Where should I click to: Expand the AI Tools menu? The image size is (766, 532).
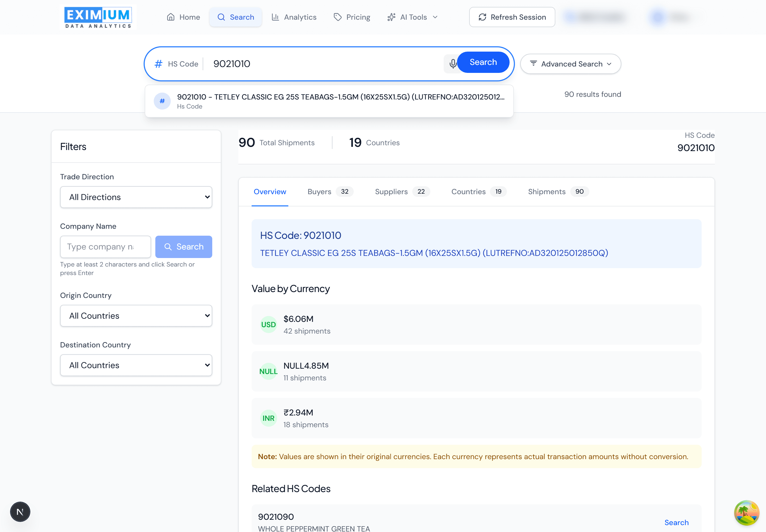coord(412,17)
